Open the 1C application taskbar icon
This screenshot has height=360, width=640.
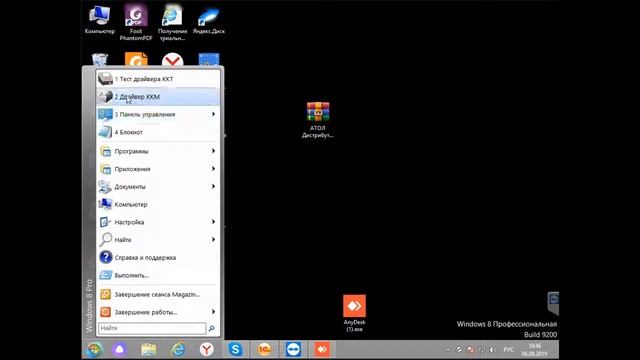264,350
